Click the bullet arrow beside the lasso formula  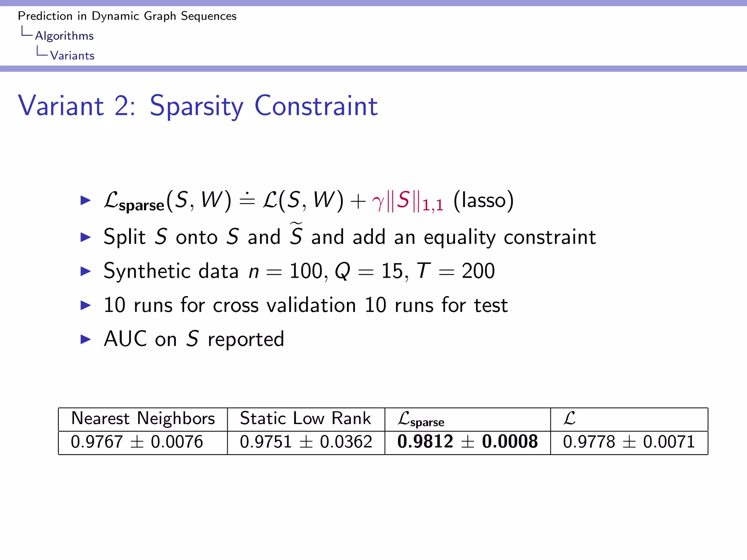point(85,200)
